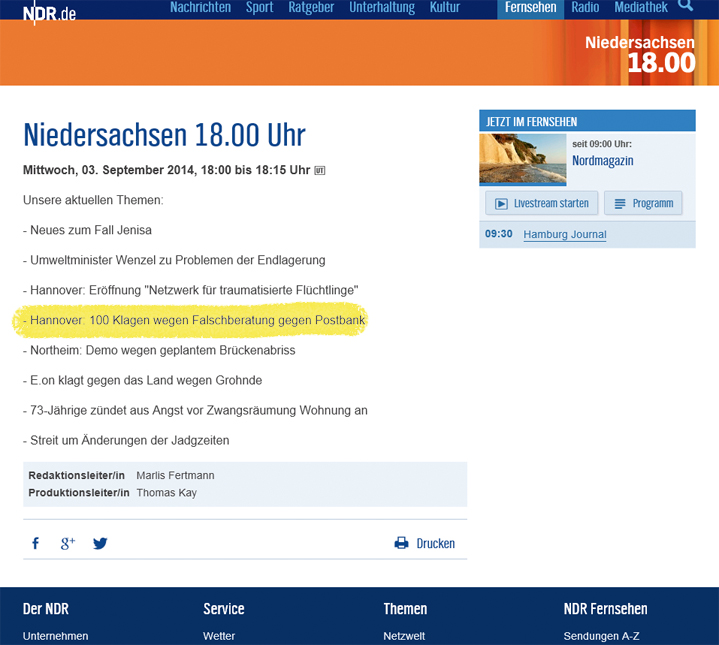Click 'Umweltminister Wenzel zu Problemen' line
Viewport: 719px width, 645px height.
(x=174, y=260)
